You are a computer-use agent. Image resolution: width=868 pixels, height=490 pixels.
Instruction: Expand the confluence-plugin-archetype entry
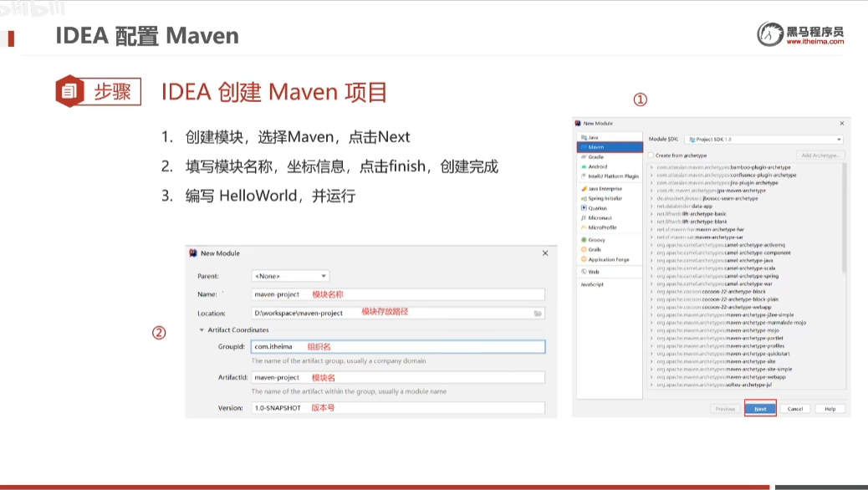[651, 175]
